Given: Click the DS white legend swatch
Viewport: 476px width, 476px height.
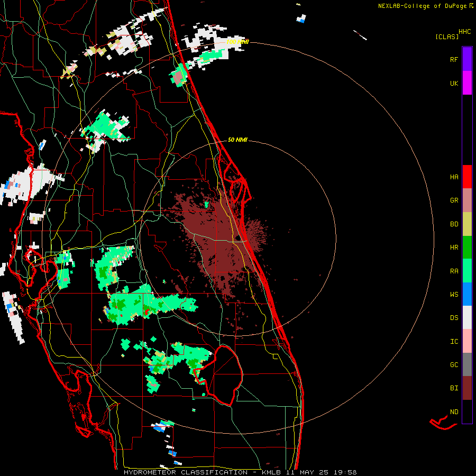Looking at the screenshot, I should [x=467, y=317].
